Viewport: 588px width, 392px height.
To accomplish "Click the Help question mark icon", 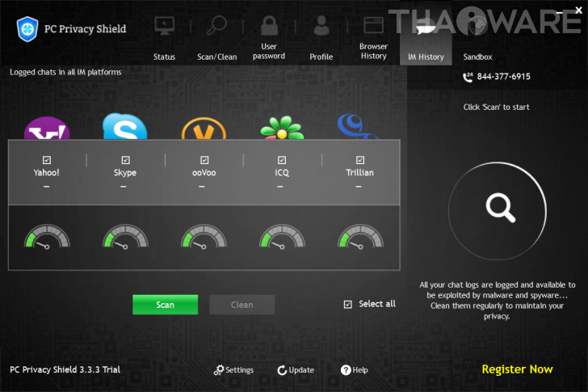I will pos(346,370).
